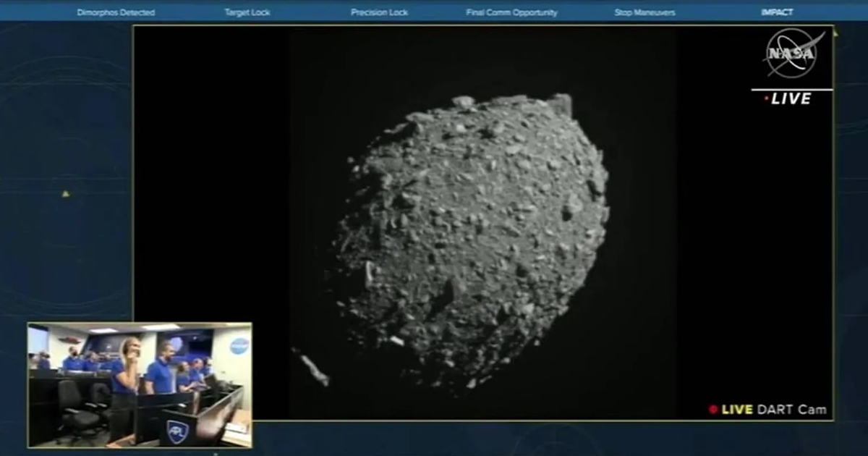Open the control room picture-in-picture feed
Image resolution: width=868 pixels, height=456 pixels.
point(140,385)
